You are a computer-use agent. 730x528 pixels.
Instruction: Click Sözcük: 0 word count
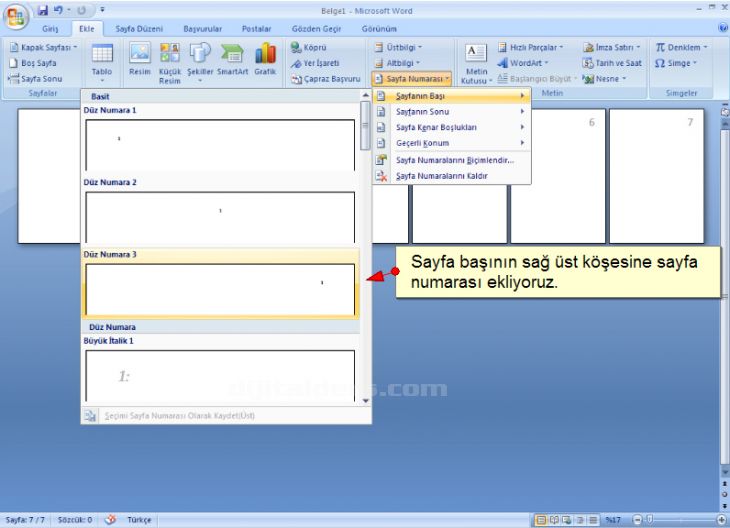point(75,520)
